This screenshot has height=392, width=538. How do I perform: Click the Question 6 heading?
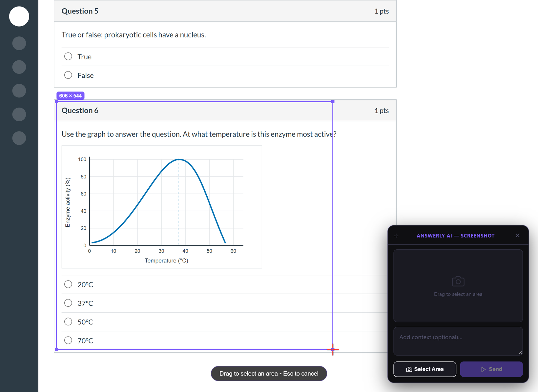(80, 111)
